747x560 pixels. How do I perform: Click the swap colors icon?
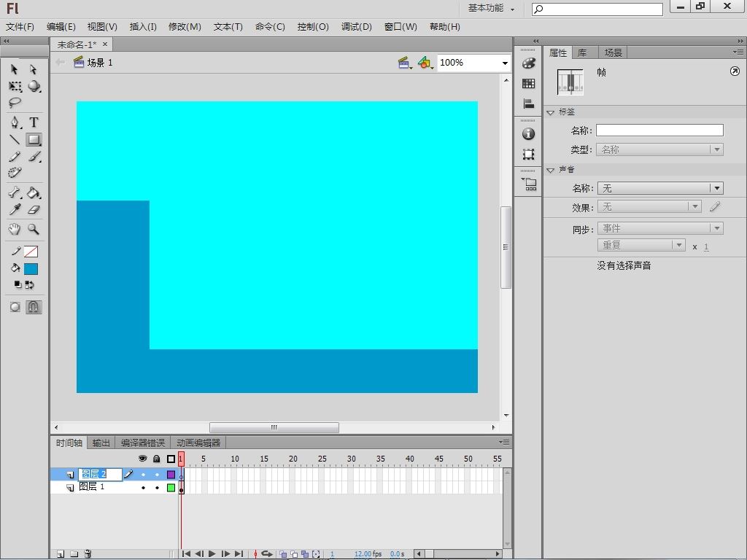(x=29, y=285)
